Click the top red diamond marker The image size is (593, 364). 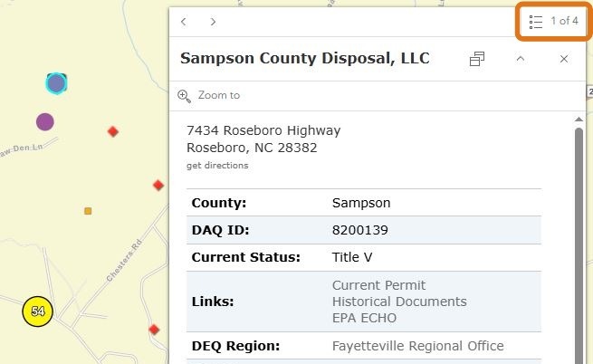coord(113,131)
